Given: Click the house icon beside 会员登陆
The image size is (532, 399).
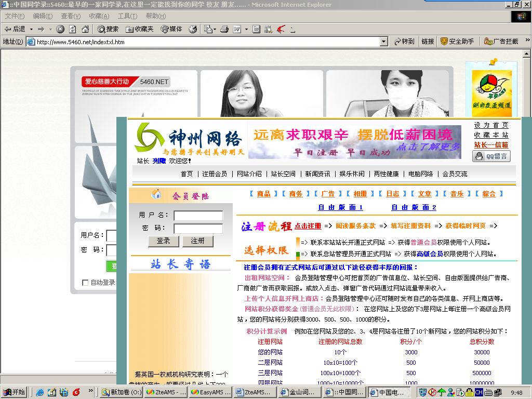Looking at the screenshot, I should (x=156, y=194).
